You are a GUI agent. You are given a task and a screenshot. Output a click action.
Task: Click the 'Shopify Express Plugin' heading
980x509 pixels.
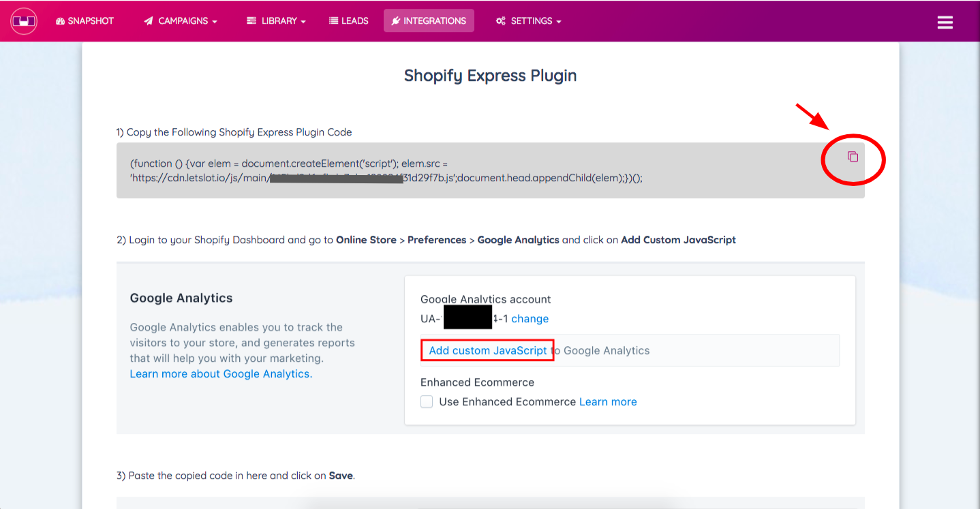[x=490, y=75]
